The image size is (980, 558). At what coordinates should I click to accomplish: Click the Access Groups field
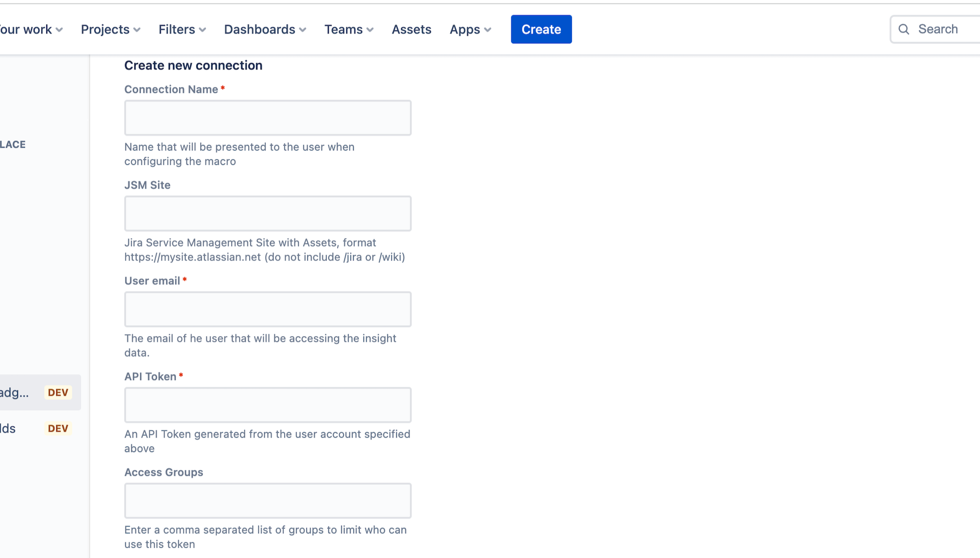(x=268, y=501)
